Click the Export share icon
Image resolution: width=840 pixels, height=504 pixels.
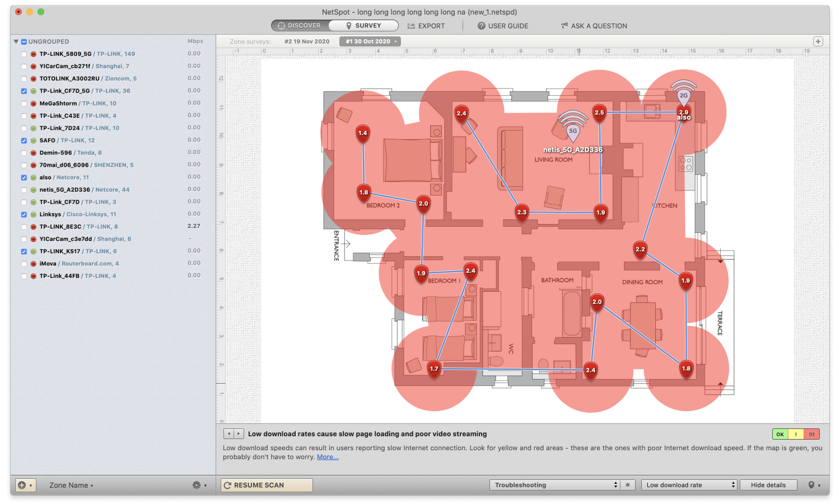click(411, 26)
